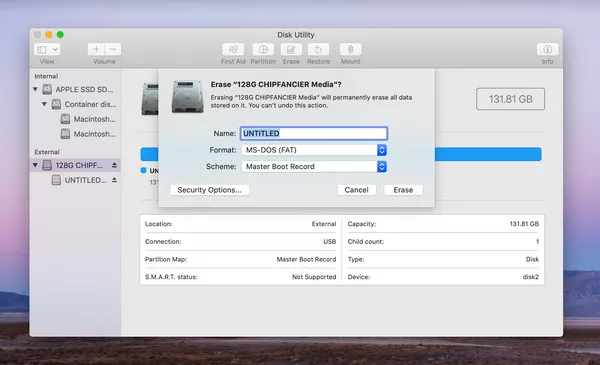Show disk Info from toolbar

tap(548, 49)
